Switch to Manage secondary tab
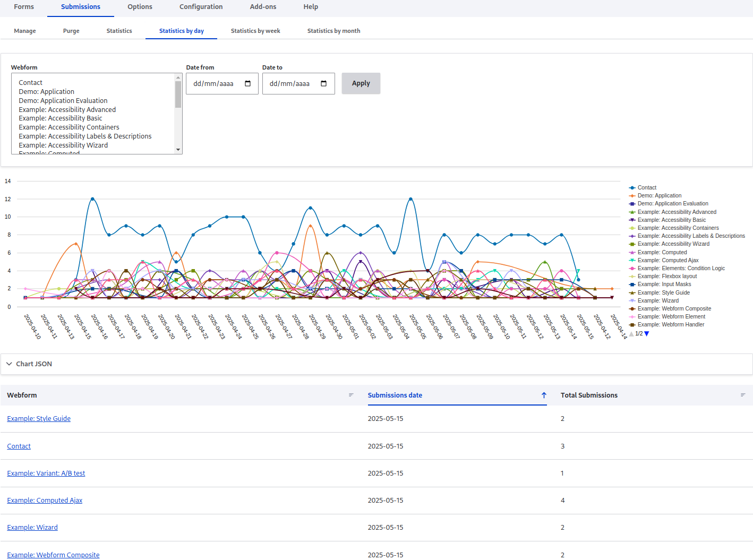Viewport: 753px width, 560px height. point(25,31)
